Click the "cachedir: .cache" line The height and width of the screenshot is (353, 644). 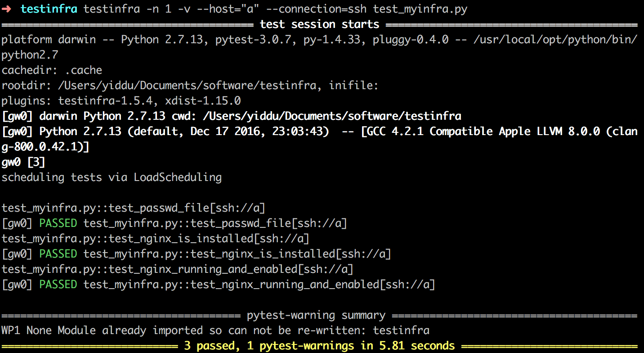pyautogui.click(x=52, y=70)
